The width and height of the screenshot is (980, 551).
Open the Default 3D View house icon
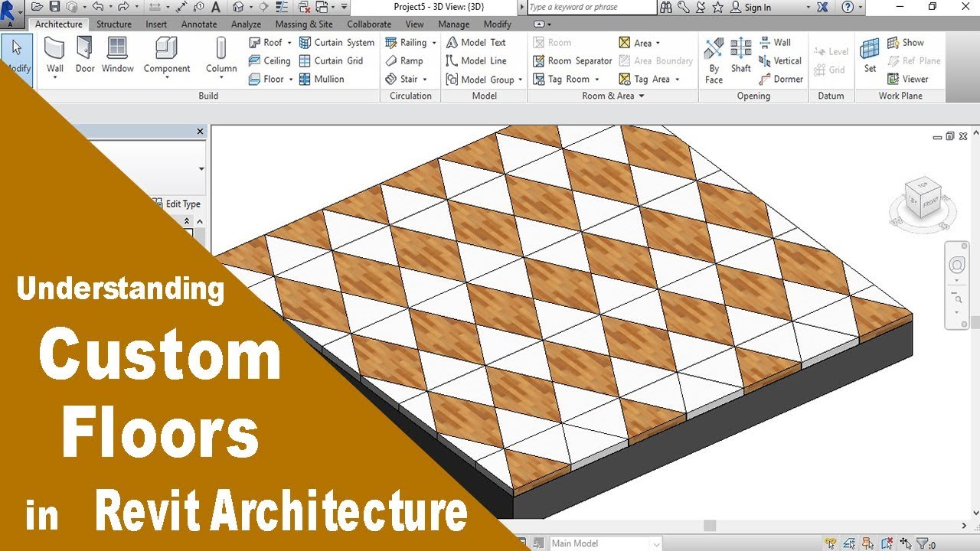237,7
